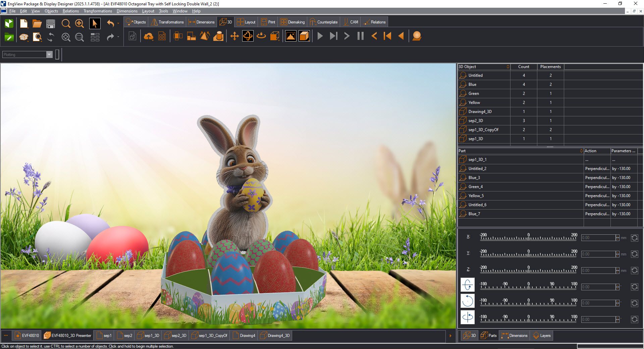Viewport: 644px width, 349px height.
Task: Pause the animation playback
Action: point(361,36)
